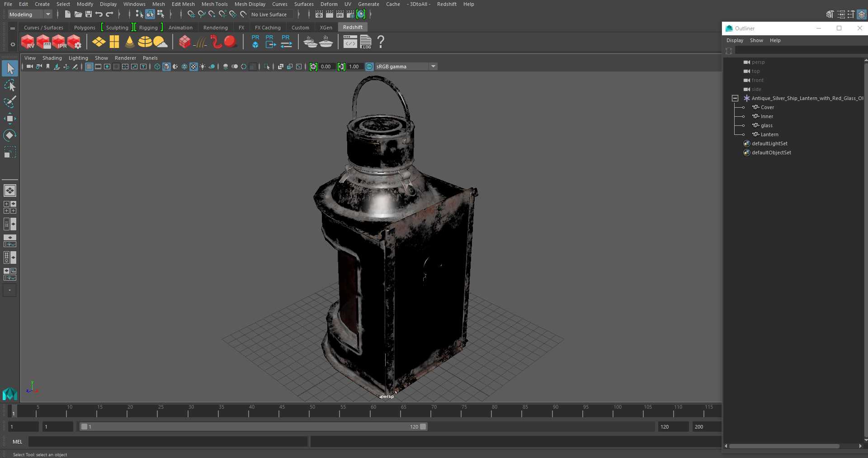Select the glass mesh in Outliner
Image resolution: width=868 pixels, height=458 pixels.
click(x=766, y=125)
